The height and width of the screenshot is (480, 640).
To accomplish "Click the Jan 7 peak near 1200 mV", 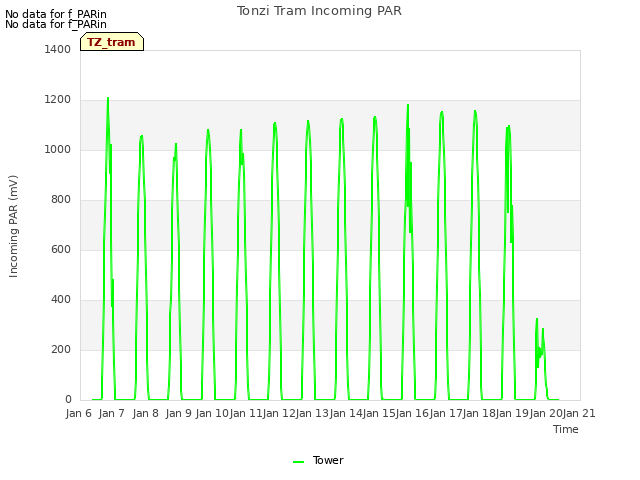I will (108, 98).
